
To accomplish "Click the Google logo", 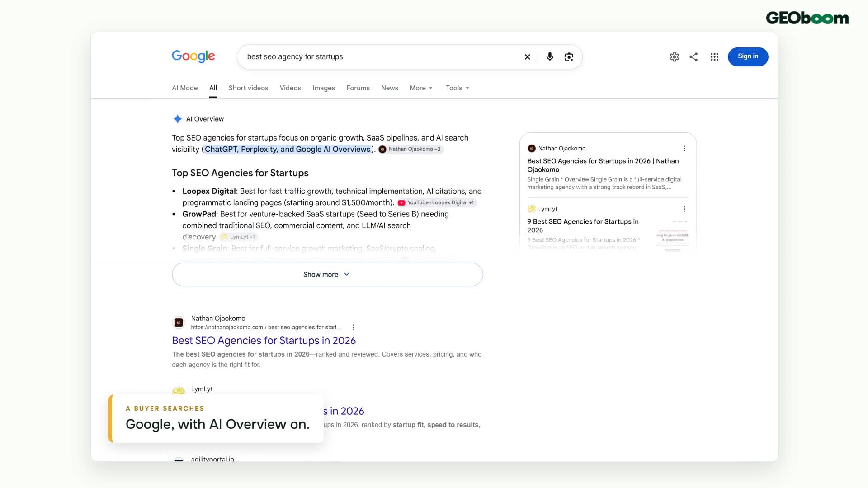I will 193,56.
